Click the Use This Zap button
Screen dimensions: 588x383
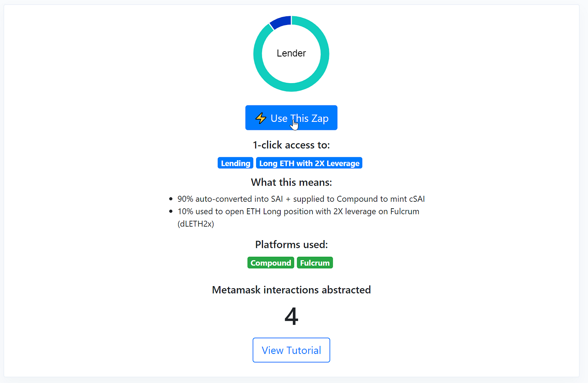(x=291, y=118)
